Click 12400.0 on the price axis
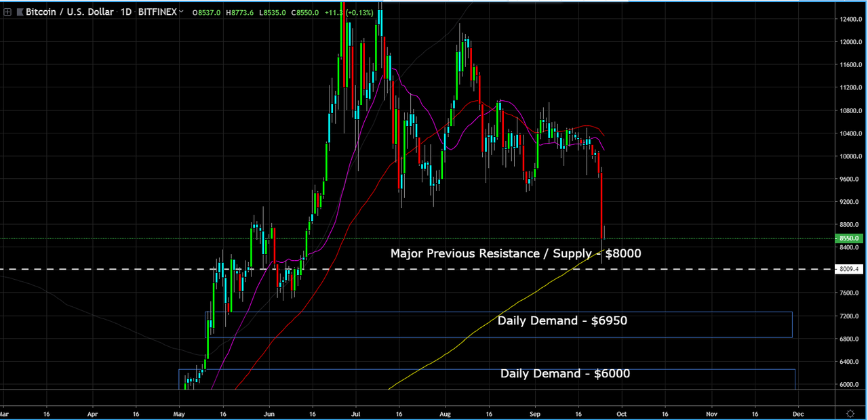The image size is (868, 420). [x=850, y=19]
